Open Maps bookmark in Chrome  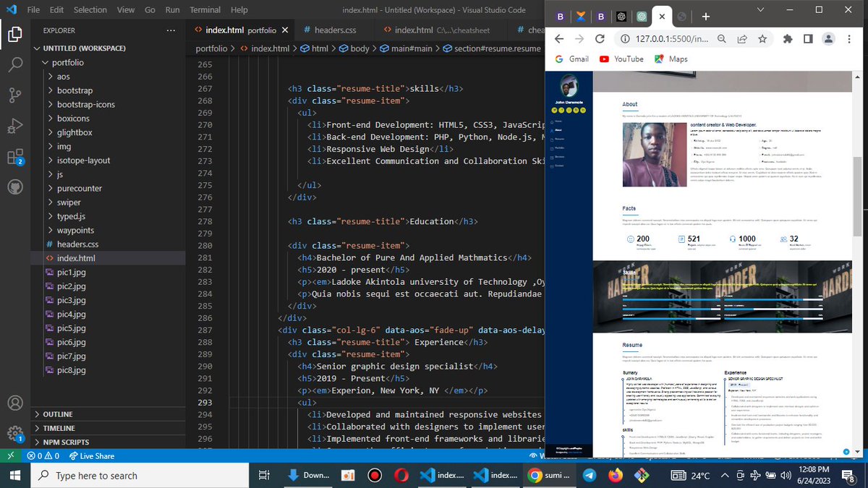pyautogui.click(x=671, y=59)
